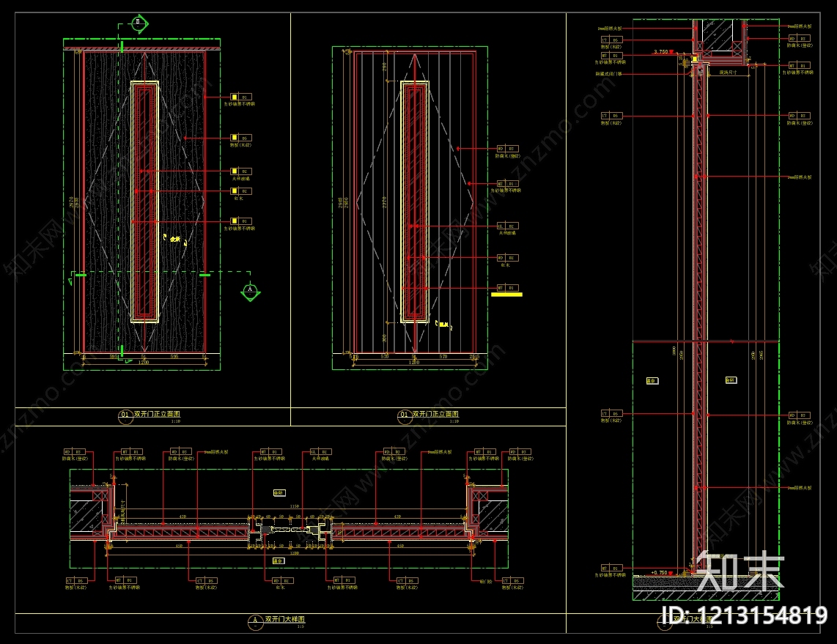Select the glass insert in the wood-grain door

click(144, 201)
